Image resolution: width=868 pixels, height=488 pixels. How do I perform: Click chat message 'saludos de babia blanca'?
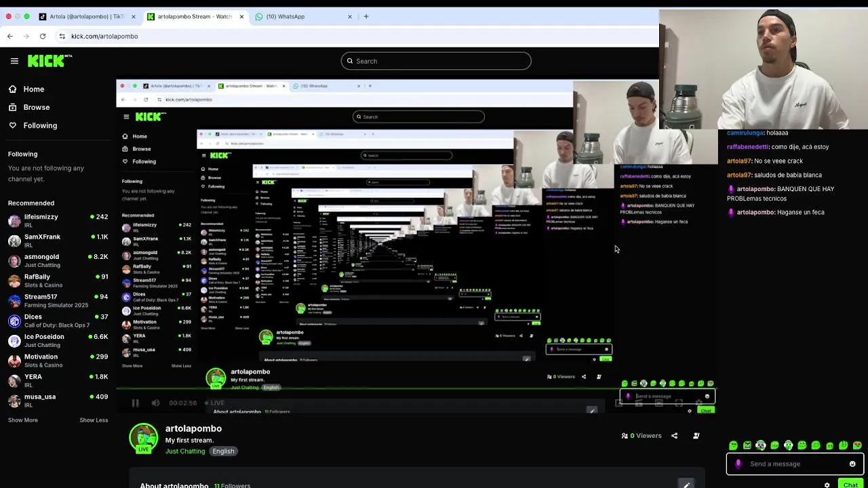click(x=788, y=176)
